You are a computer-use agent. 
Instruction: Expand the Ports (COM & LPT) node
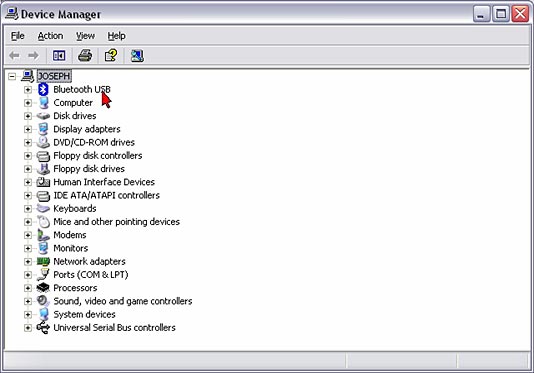[28, 275]
